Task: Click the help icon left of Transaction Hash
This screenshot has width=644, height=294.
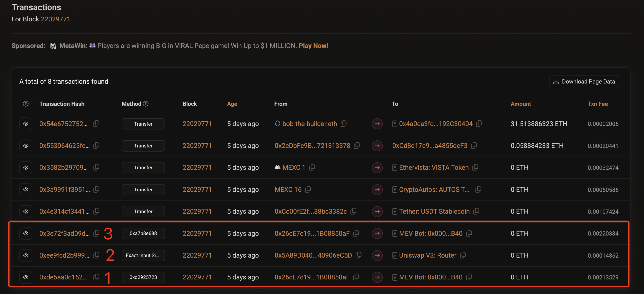Action: point(25,104)
